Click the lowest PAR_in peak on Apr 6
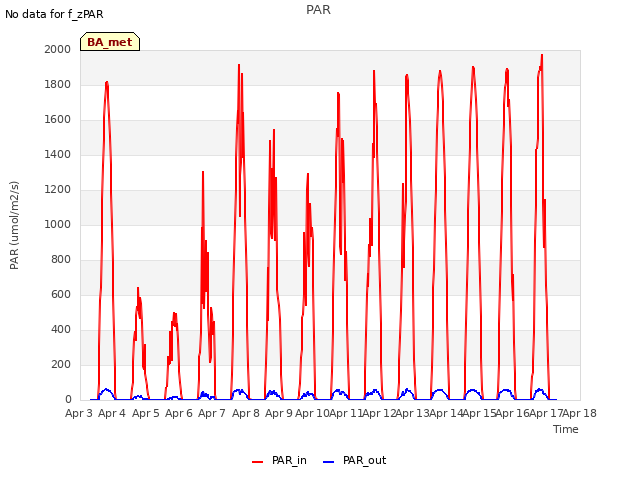Image resolution: width=640 pixels, height=480 pixels. [x=174, y=313]
